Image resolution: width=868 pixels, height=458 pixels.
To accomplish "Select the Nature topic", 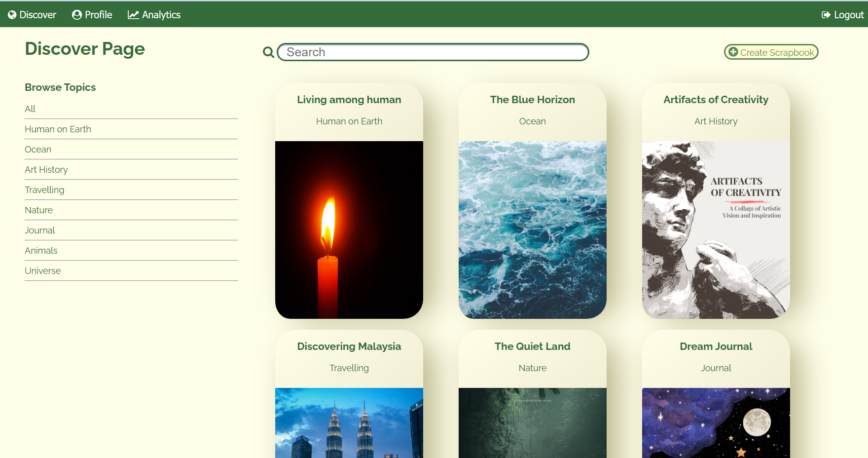I will pyautogui.click(x=38, y=210).
